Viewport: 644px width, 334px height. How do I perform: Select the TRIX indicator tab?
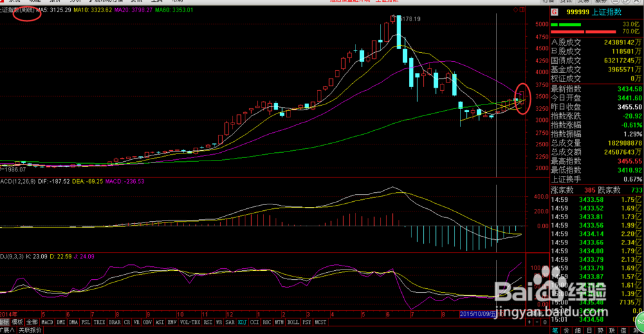pyautogui.click(x=99, y=322)
